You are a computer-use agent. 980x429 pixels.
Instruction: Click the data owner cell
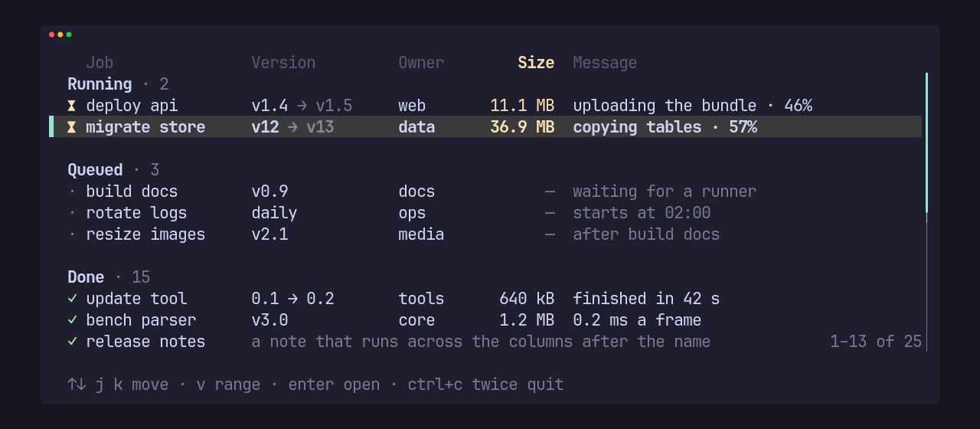[x=416, y=127]
